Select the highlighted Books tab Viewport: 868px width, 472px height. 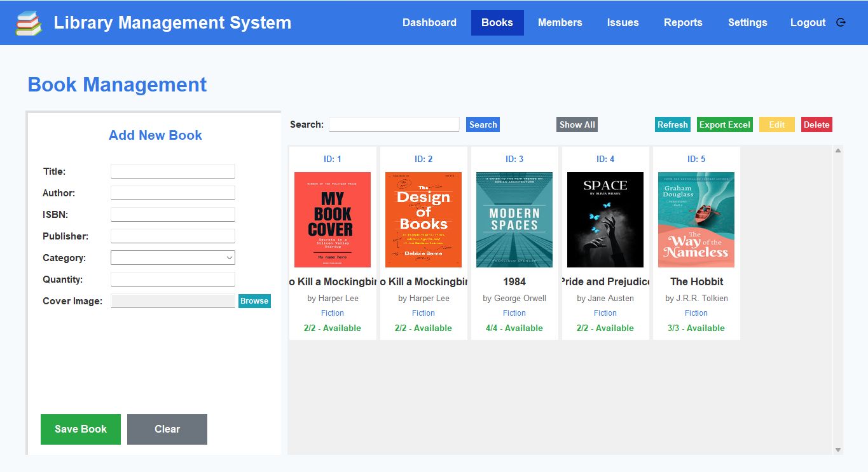[x=497, y=22]
